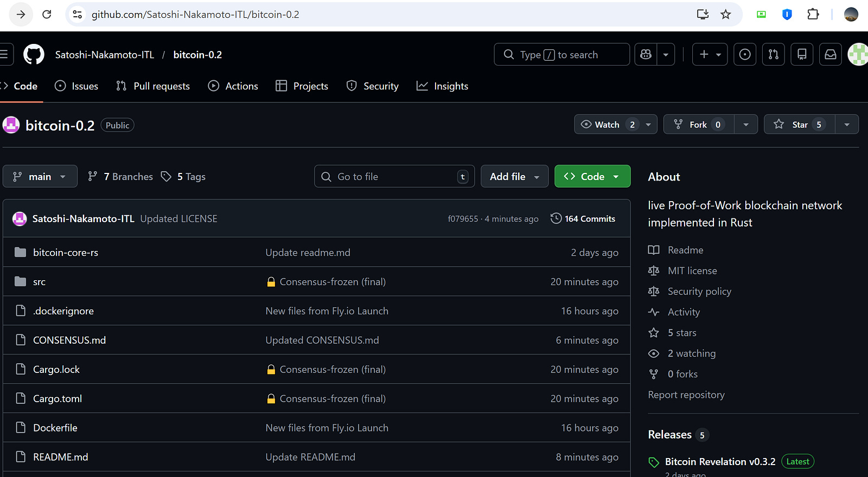Switch to the Code tab
The width and height of the screenshot is (868, 477).
(21, 86)
